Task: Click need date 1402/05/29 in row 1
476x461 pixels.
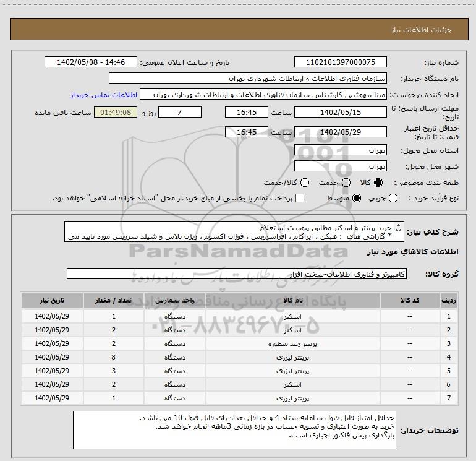Action: pos(52,317)
